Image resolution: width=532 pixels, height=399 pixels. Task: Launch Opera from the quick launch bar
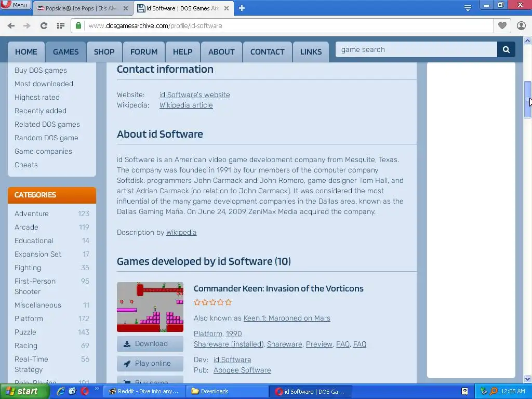85,391
